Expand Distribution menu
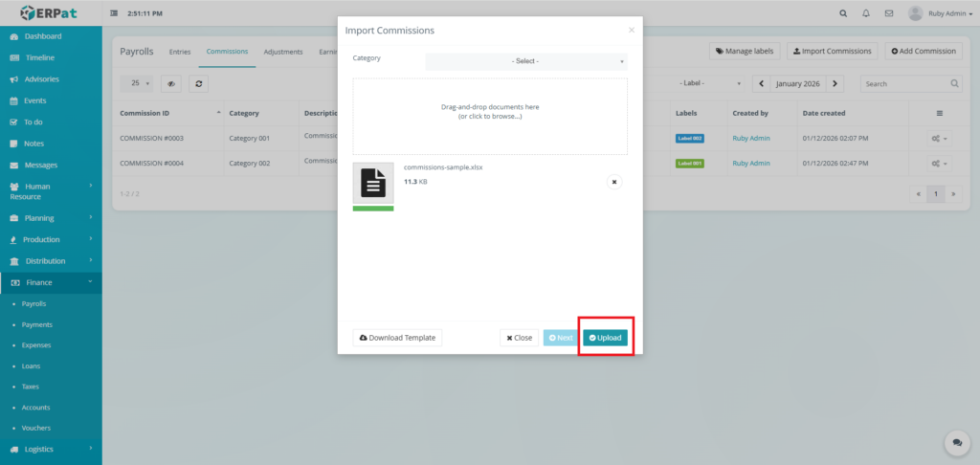The image size is (980, 465). point(51,260)
